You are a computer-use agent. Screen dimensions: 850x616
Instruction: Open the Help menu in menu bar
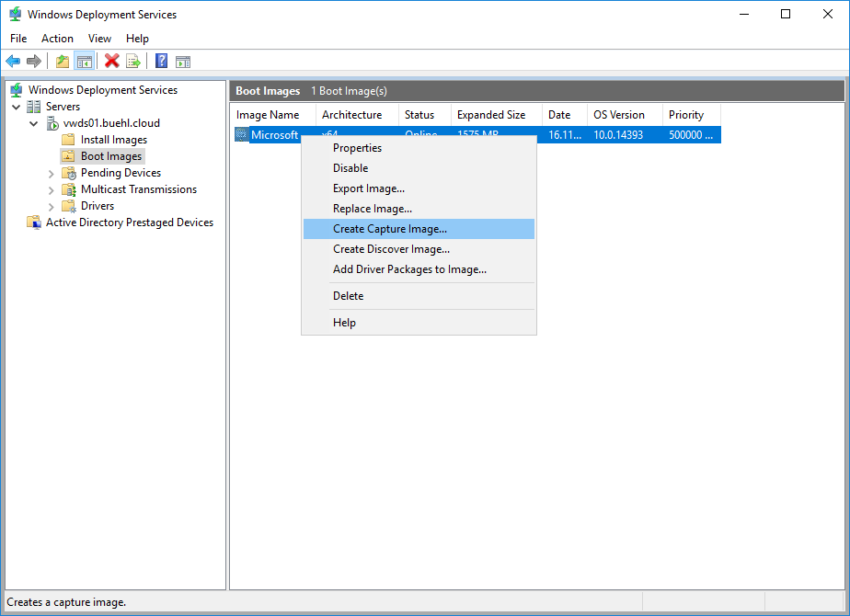[137, 39]
